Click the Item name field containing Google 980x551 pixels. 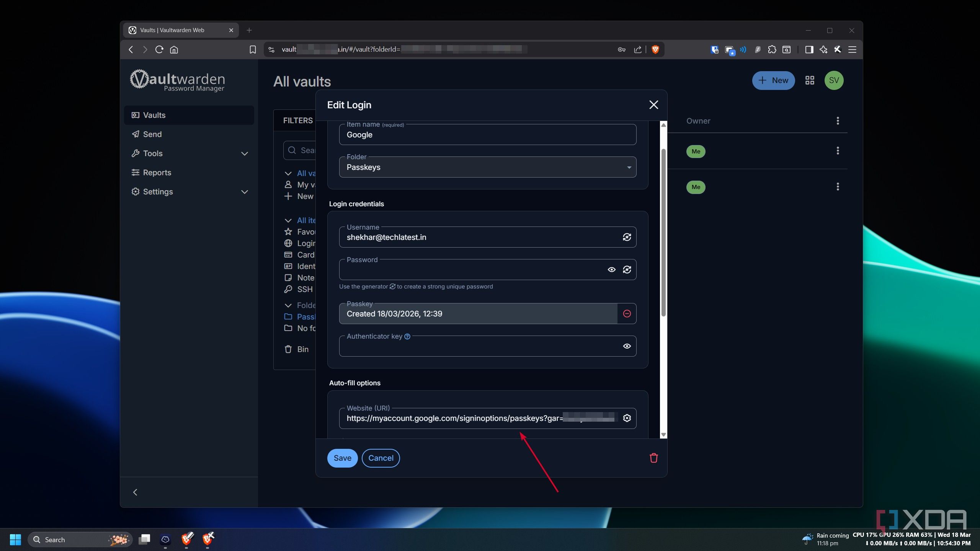pos(488,135)
